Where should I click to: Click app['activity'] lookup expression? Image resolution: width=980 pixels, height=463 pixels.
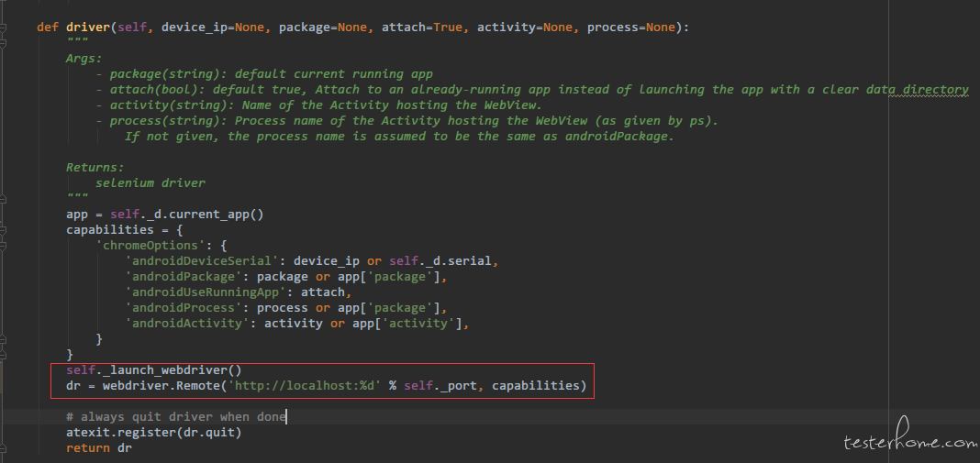point(406,324)
